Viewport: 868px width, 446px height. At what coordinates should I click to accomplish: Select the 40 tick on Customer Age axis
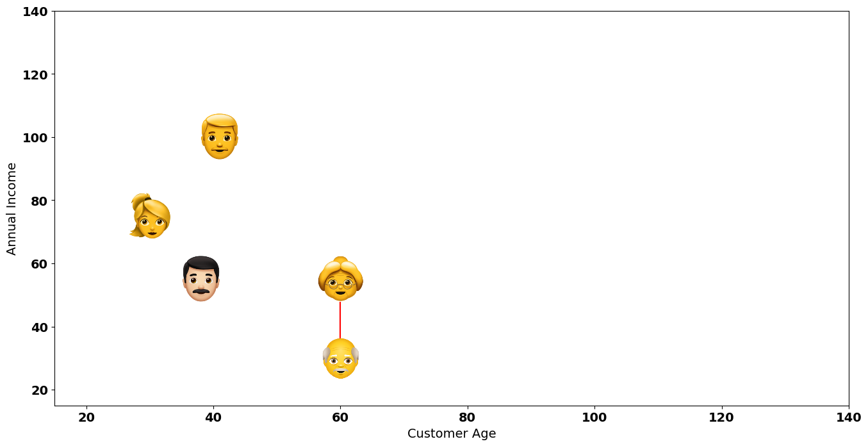[213, 418]
